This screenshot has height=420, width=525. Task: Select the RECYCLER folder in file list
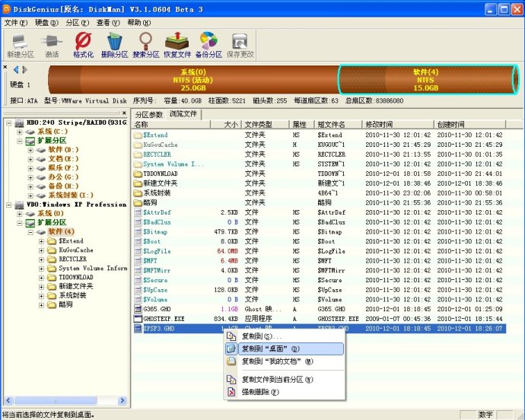157,154
